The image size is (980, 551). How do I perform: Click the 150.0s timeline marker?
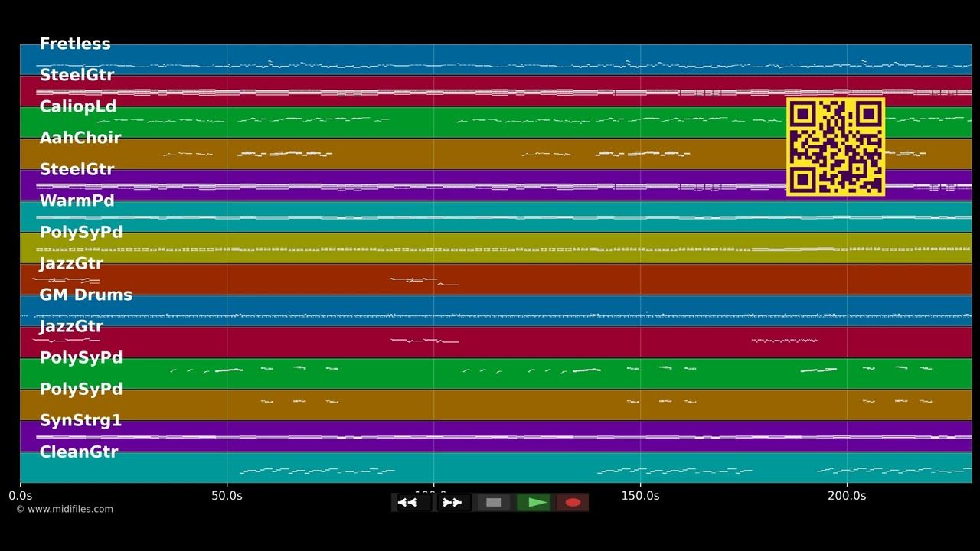[x=640, y=496]
